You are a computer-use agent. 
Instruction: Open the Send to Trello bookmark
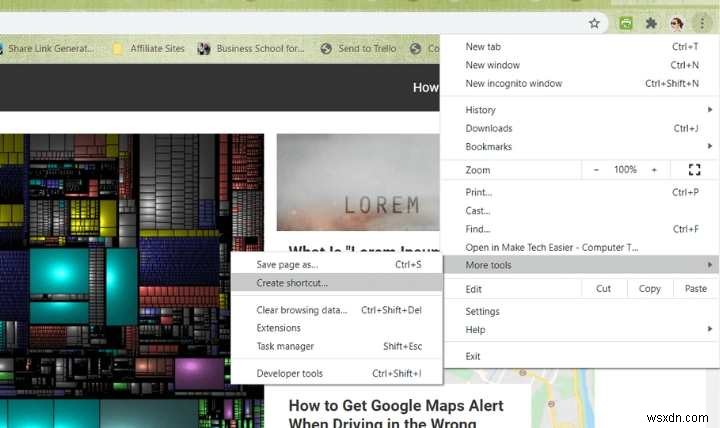(358, 48)
